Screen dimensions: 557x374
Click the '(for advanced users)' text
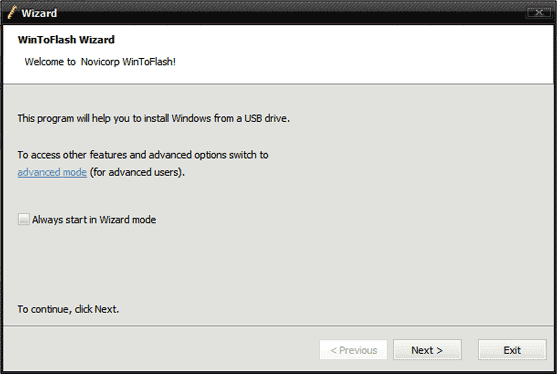[x=137, y=172]
